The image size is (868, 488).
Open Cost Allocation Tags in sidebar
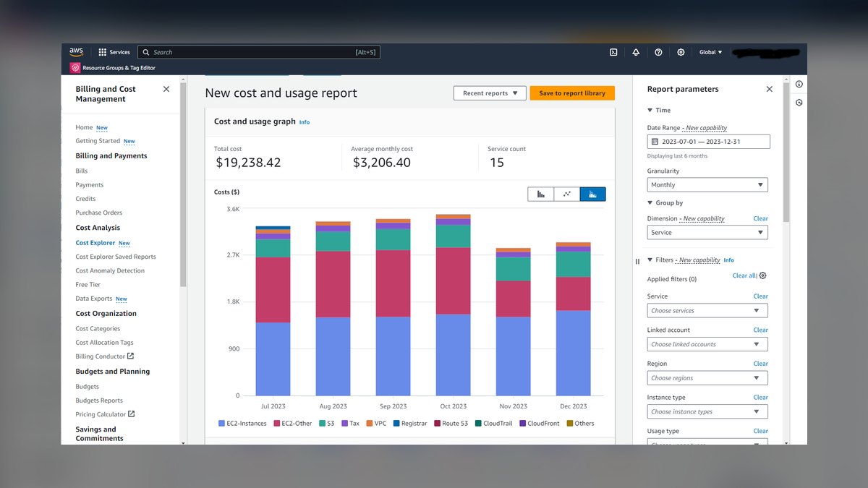[x=104, y=343]
